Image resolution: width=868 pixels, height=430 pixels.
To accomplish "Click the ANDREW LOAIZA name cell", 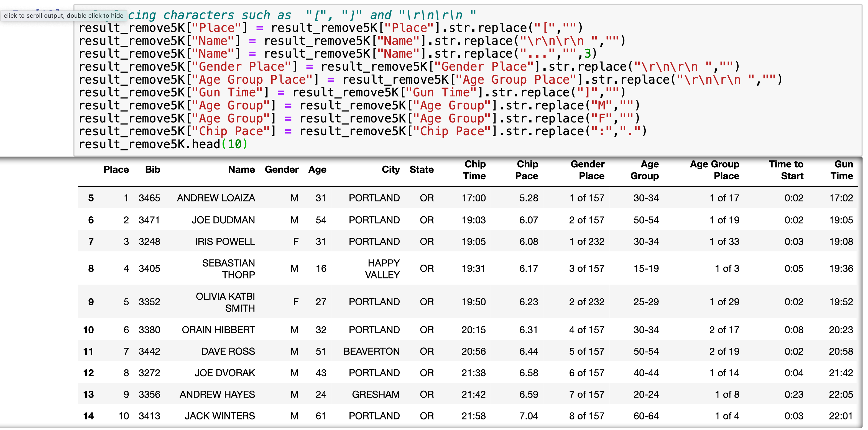I will click(x=216, y=198).
